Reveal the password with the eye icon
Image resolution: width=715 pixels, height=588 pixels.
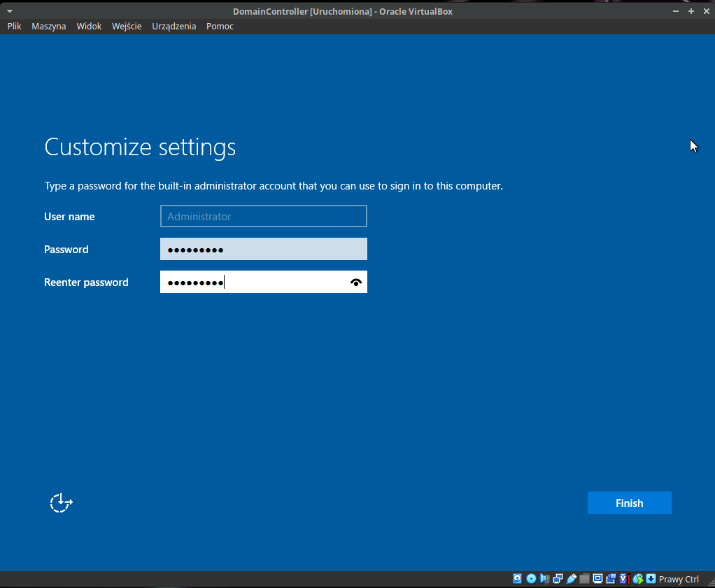click(x=356, y=282)
